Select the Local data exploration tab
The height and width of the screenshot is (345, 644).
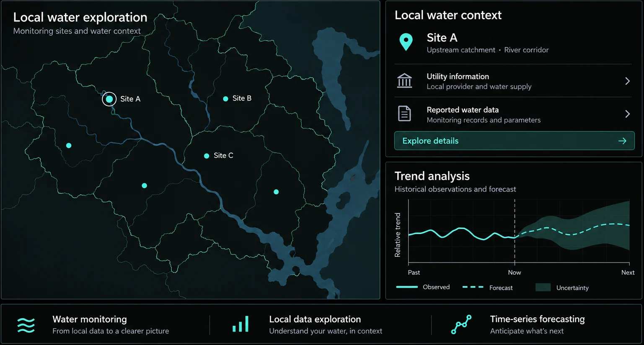coord(321,324)
